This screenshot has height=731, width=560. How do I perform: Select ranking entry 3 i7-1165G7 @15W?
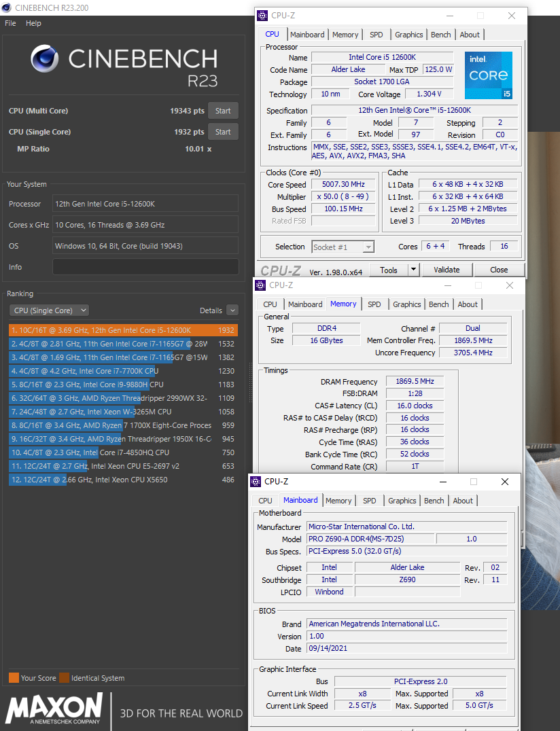123,357
